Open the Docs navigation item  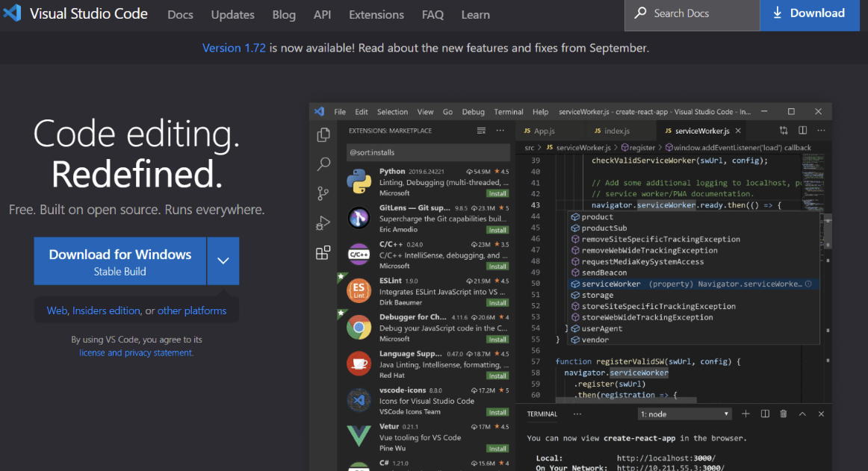pyautogui.click(x=181, y=15)
